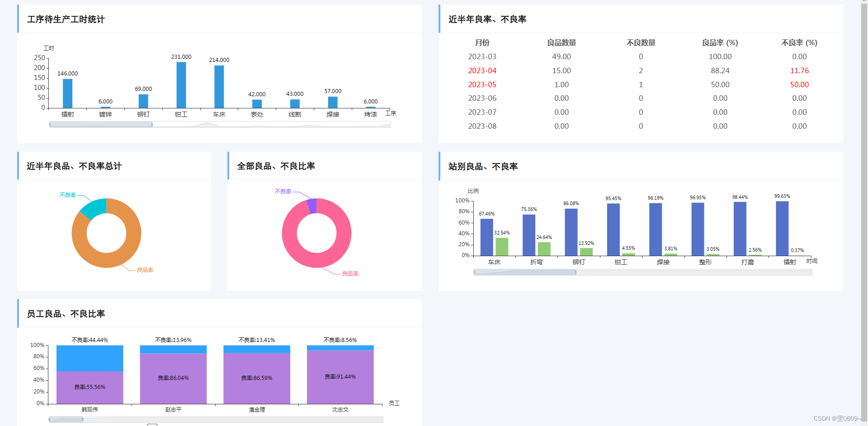Viewport: 868px width, 426px height.
Task: Select the 2023-04 row in the quality table
Action: (482, 70)
